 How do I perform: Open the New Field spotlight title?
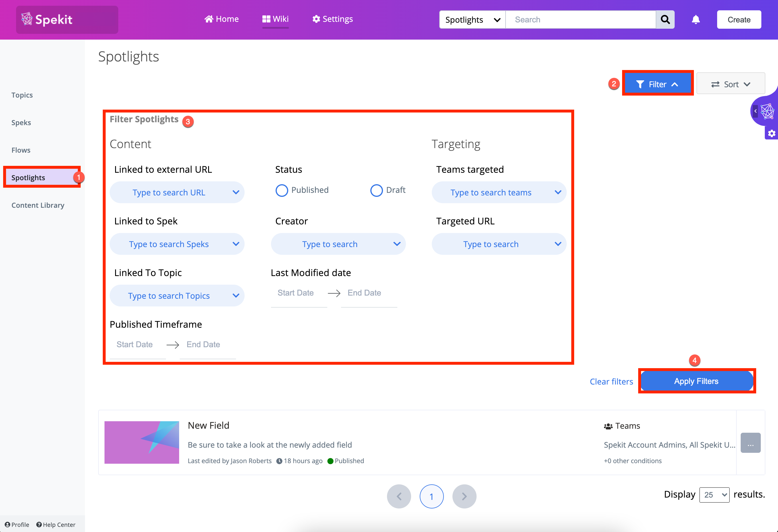pyautogui.click(x=208, y=425)
